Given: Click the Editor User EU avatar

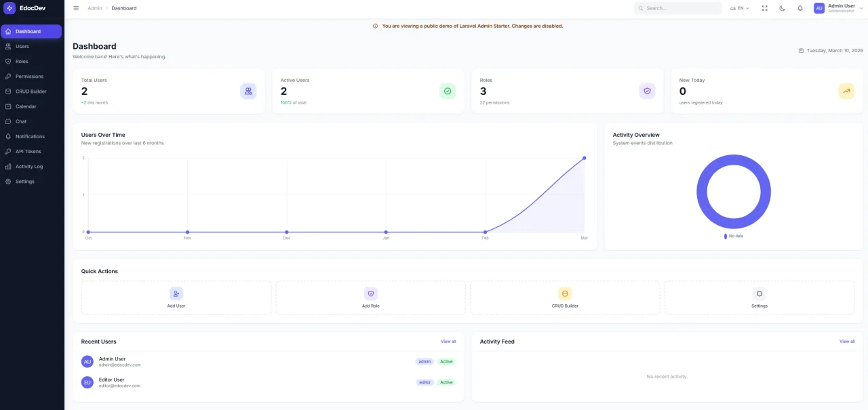Looking at the screenshot, I should 87,382.
